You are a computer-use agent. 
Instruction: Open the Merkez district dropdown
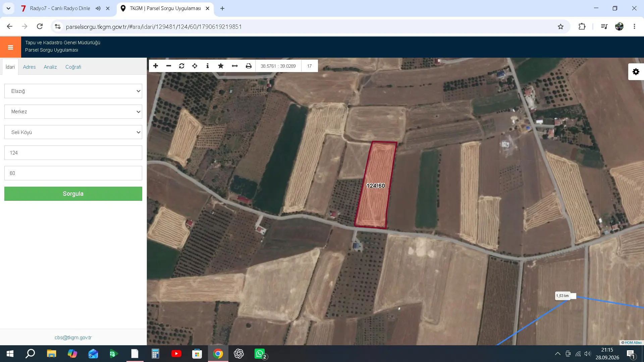73,112
